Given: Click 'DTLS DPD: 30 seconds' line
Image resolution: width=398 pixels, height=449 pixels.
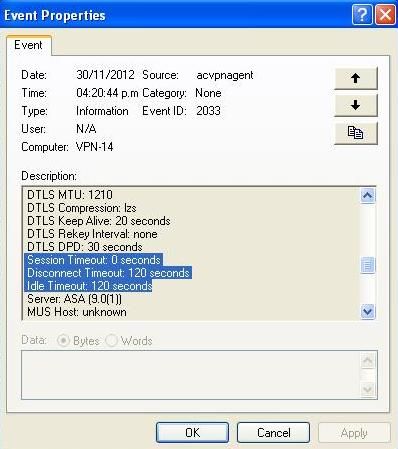Looking at the screenshot, I should [x=85, y=247].
